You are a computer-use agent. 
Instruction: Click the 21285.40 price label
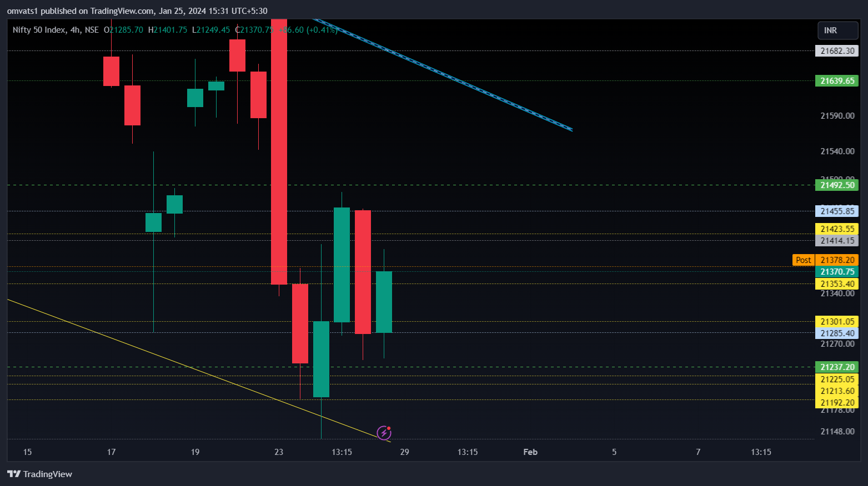click(837, 333)
